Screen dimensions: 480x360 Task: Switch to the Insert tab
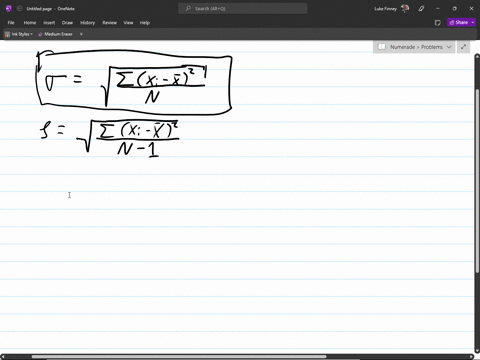pos(49,23)
